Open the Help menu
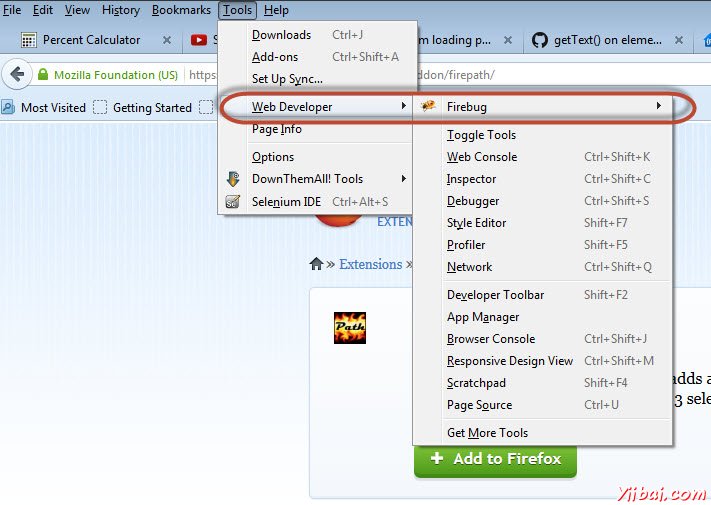The image size is (711, 505). tap(276, 10)
